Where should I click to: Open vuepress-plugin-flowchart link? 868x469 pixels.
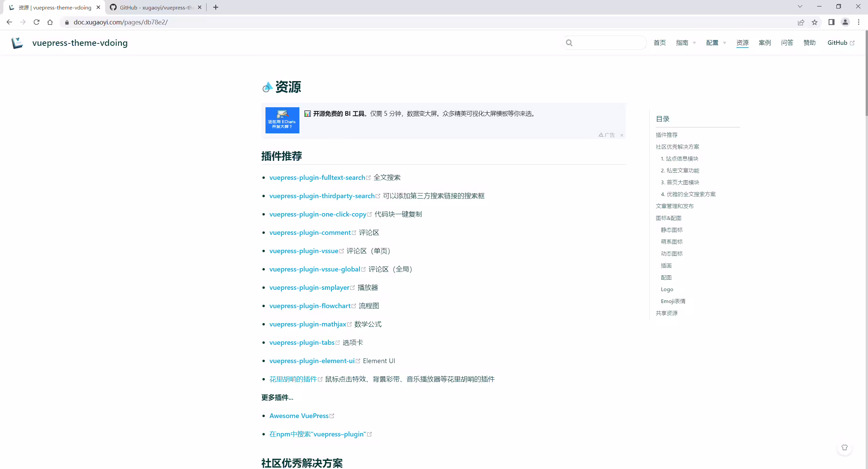(310, 306)
